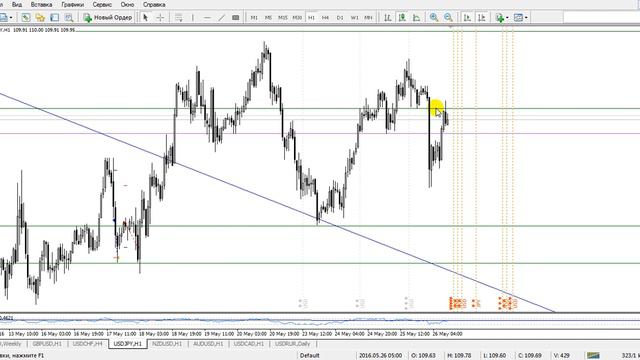
Task: Select the trendline drawing tool
Action: click(222, 18)
